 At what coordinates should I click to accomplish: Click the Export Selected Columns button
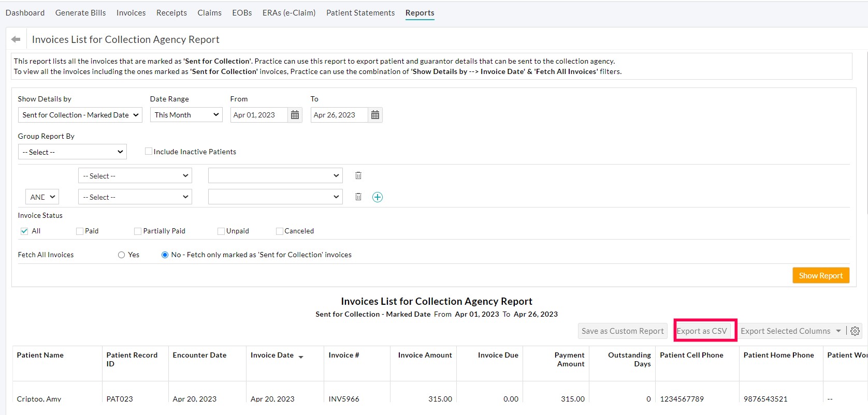[x=785, y=331]
